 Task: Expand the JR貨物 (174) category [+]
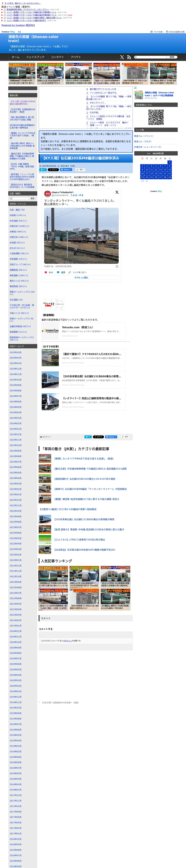[x=24, y=215]
